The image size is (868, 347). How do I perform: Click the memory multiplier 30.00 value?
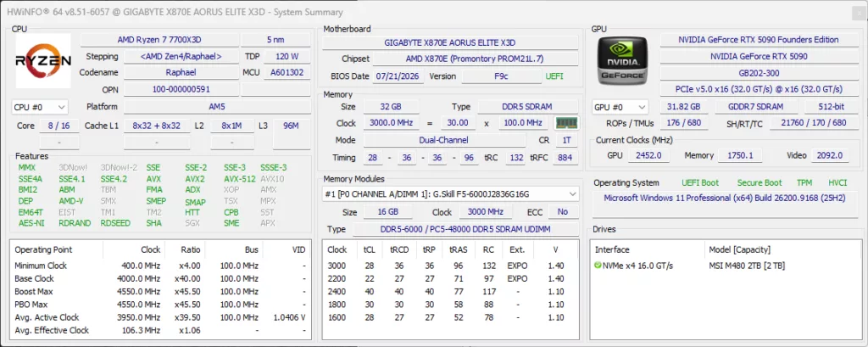pos(459,123)
